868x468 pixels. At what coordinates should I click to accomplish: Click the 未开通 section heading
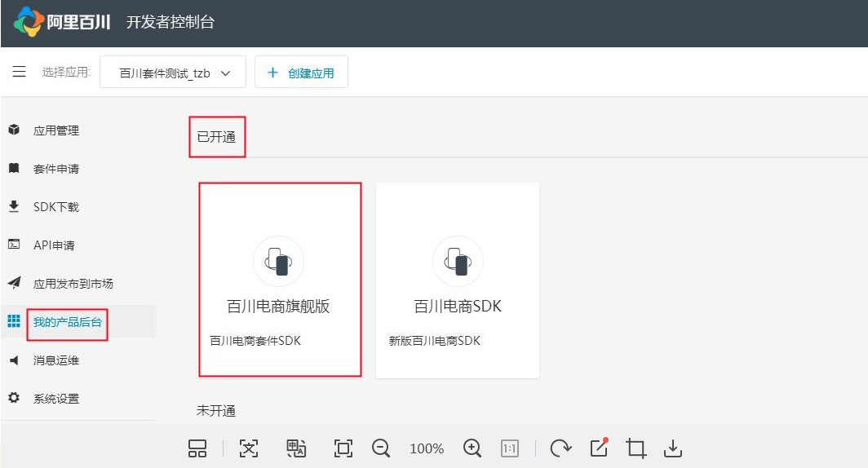coord(216,410)
